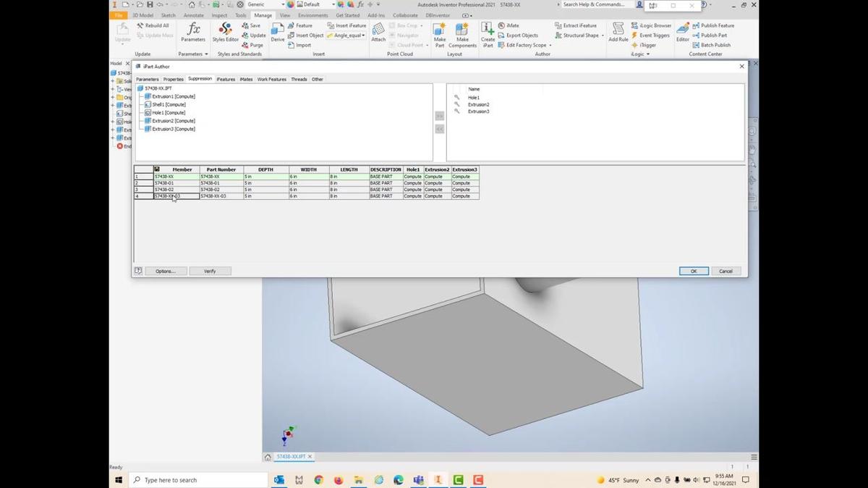Click Insert Object
868x488 pixels.
305,35
